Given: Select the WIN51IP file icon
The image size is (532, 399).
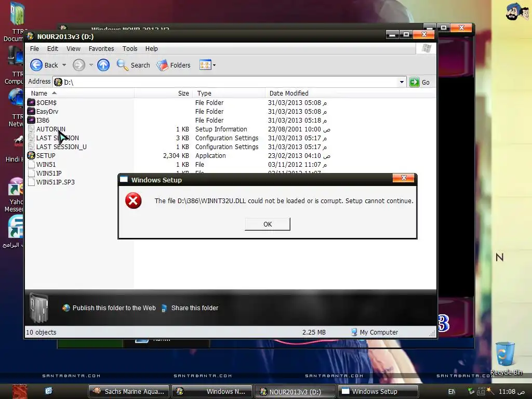Looking at the screenshot, I should tap(31, 173).
